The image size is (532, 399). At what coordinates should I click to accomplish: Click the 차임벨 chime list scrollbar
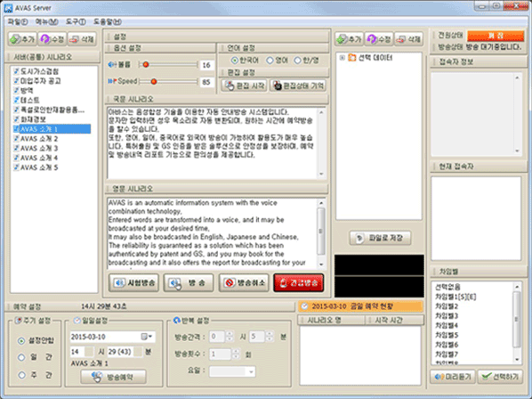pyautogui.click(x=517, y=322)
